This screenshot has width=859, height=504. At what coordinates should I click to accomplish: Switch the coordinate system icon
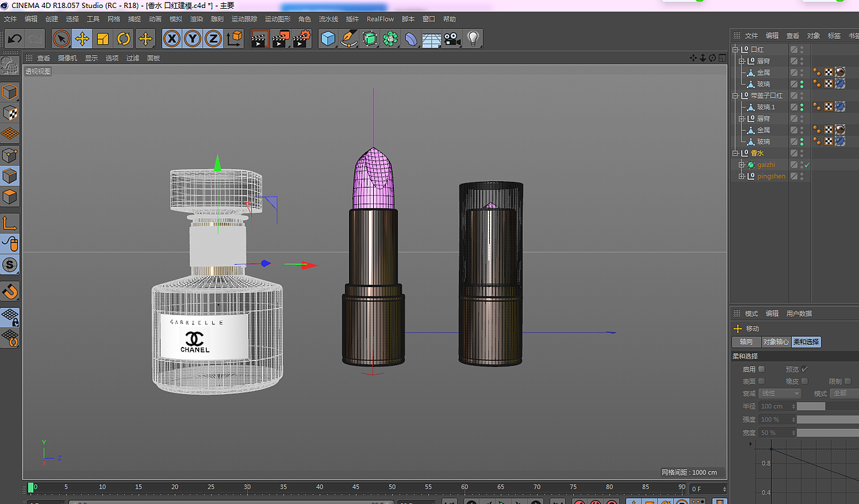click(234, 39)
